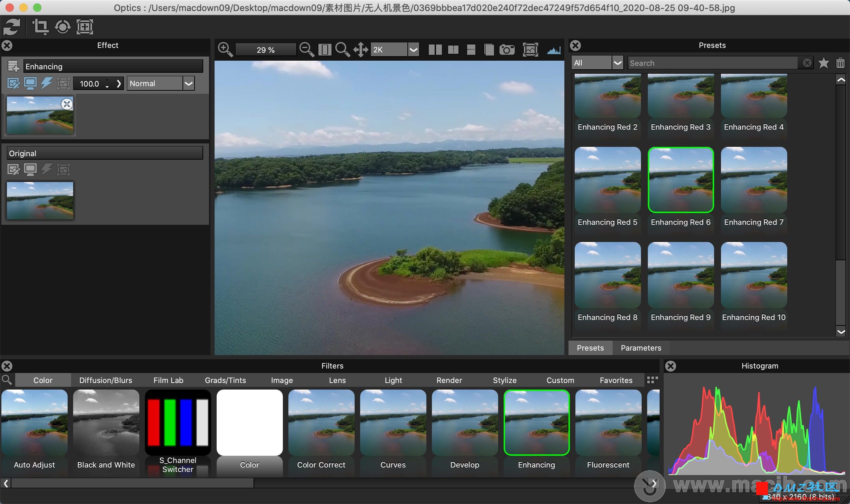Click the presets Search field
The width and height of the screenshot is (850, 504).
click(x=713, y=63)
